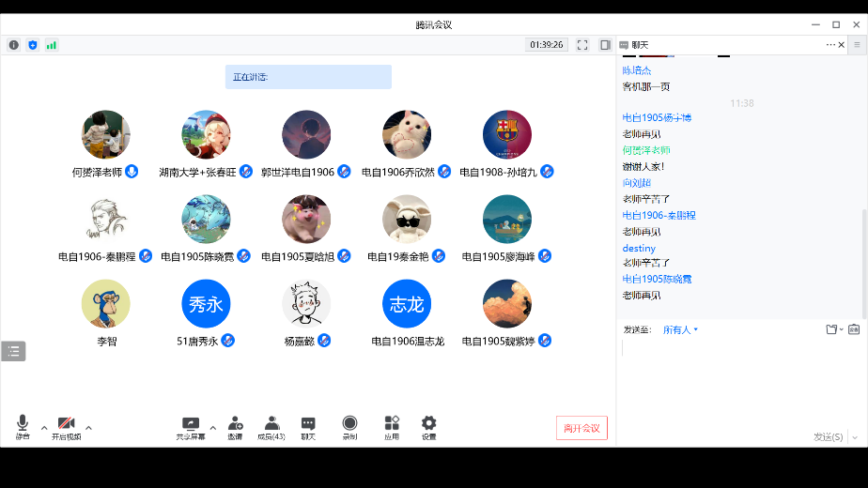Click 郭世洋电自1906 avatar
The image size is (868, 488).
tap(306, 134)
